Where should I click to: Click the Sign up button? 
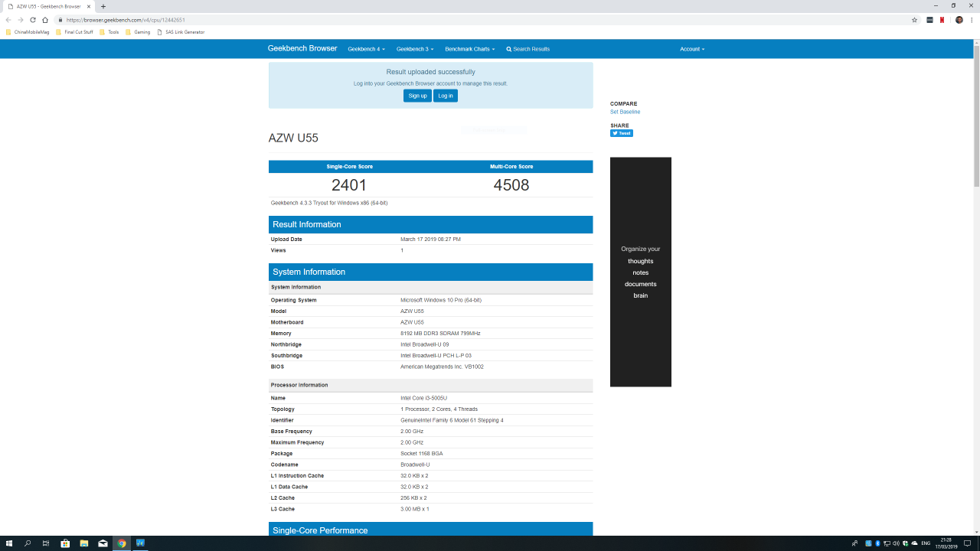point(417,96)
